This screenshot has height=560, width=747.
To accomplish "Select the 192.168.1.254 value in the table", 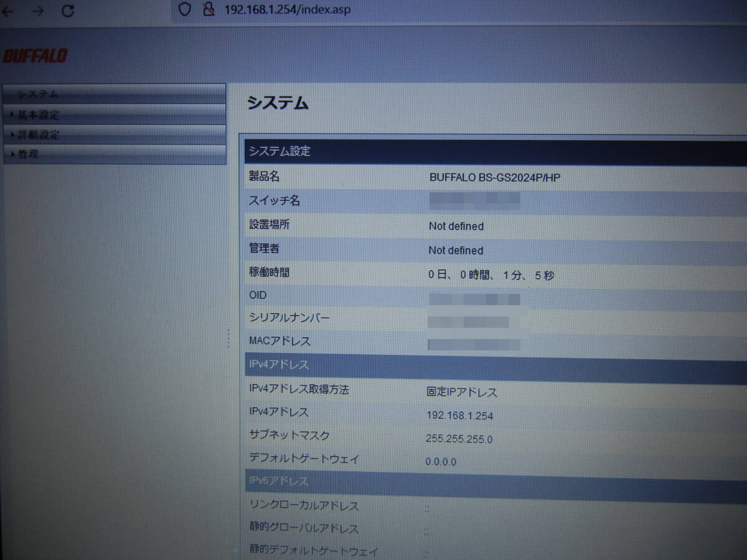I will (460, 416).
